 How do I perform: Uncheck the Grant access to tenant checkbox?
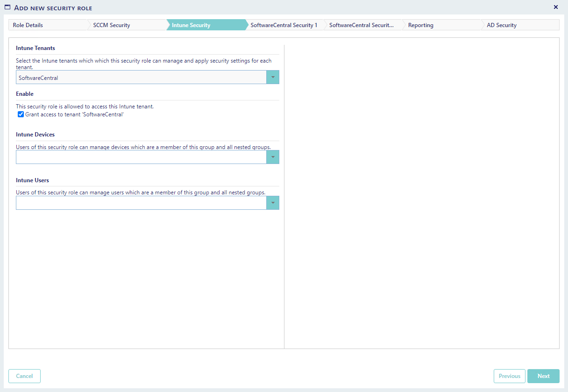pyautogui.click(x=21, y=114)
